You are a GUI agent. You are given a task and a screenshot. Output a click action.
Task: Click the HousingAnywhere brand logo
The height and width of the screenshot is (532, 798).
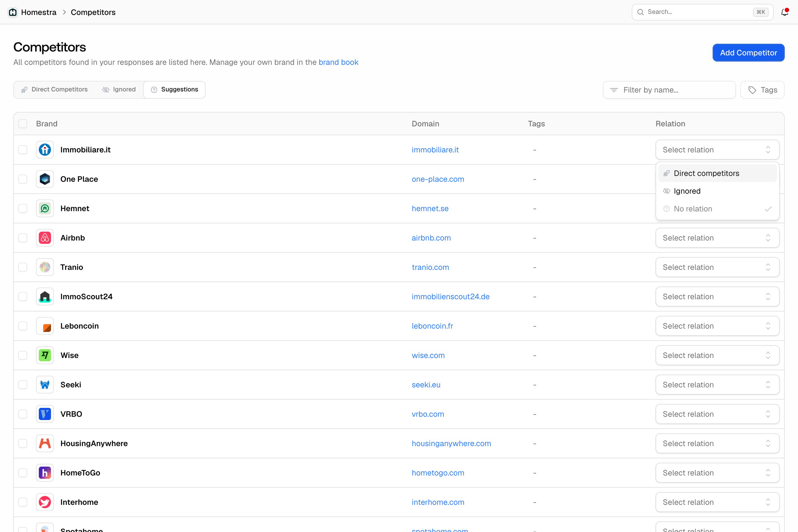click(x=45, y=443)
